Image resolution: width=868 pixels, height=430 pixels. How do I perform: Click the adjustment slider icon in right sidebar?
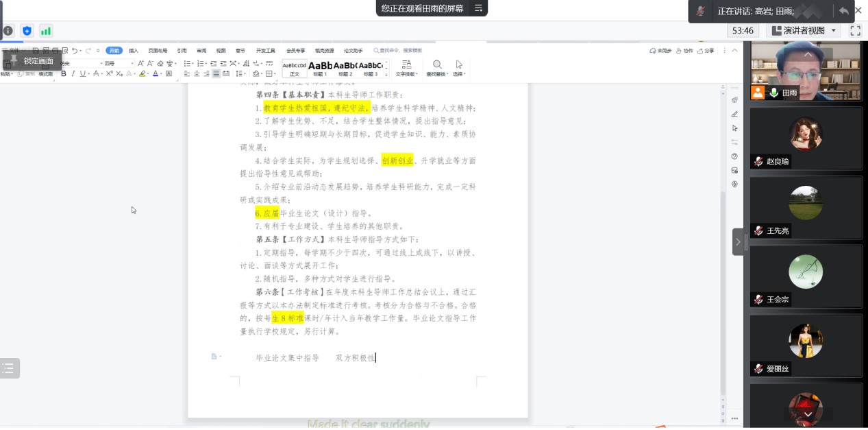coord(734,142)
